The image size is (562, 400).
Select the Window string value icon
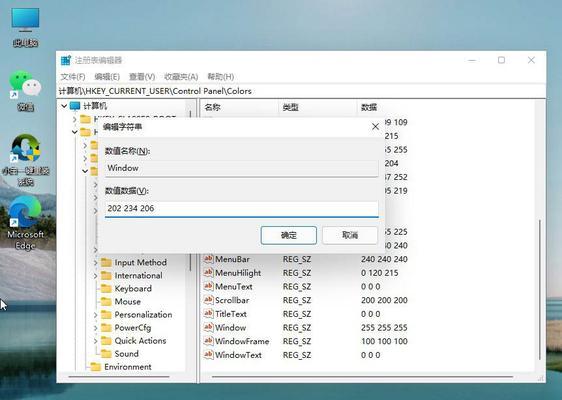[208, 327]
